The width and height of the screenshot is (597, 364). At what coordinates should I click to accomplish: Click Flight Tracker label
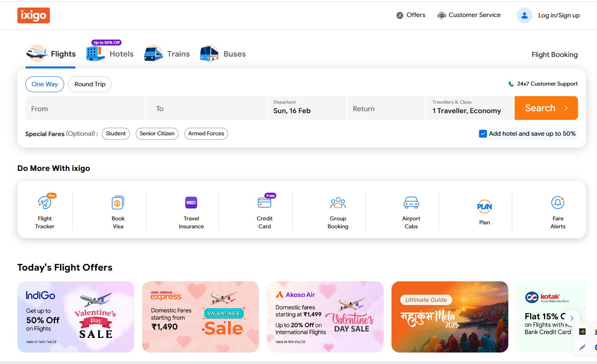(45, 222)
